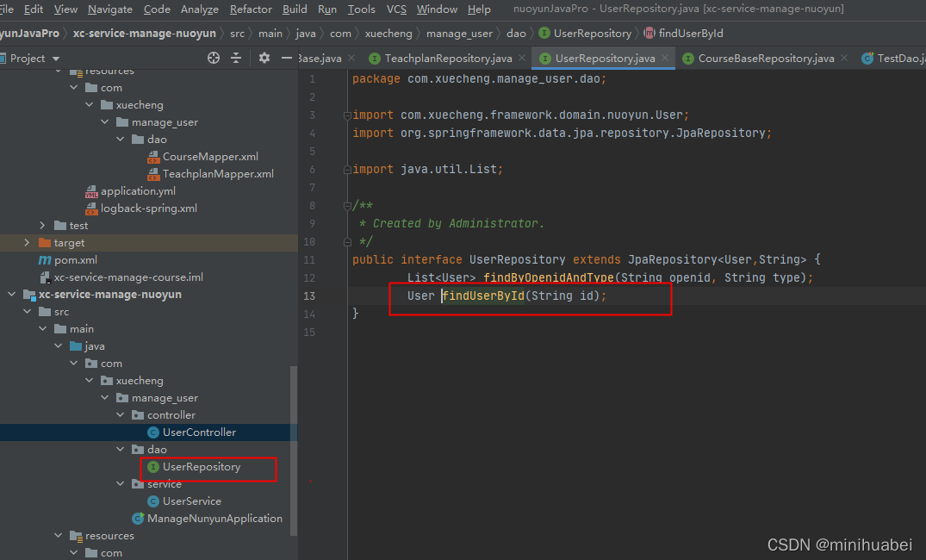Viewport: 926px width, 560px height.
Task: Expand the target folder
Action: tap(27, 243)
